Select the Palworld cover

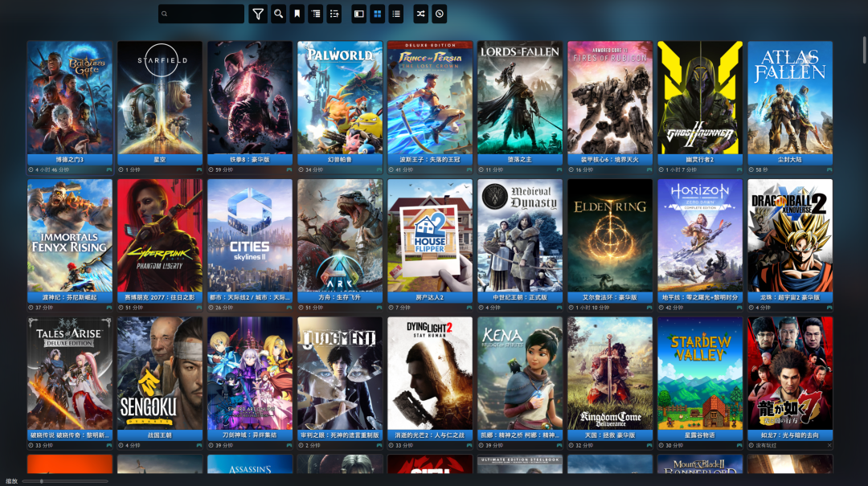(340, 97)
